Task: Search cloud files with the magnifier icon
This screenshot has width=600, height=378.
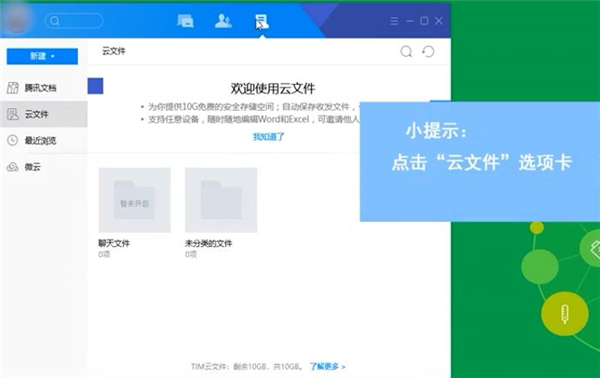Action: pyautogui.click(x=406, y=51)
